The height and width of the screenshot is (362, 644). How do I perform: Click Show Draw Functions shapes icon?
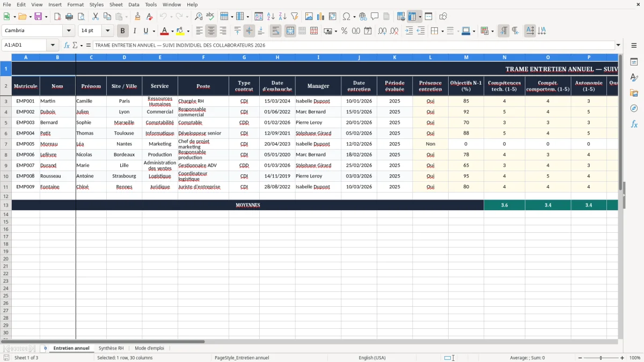coord(443,17)
